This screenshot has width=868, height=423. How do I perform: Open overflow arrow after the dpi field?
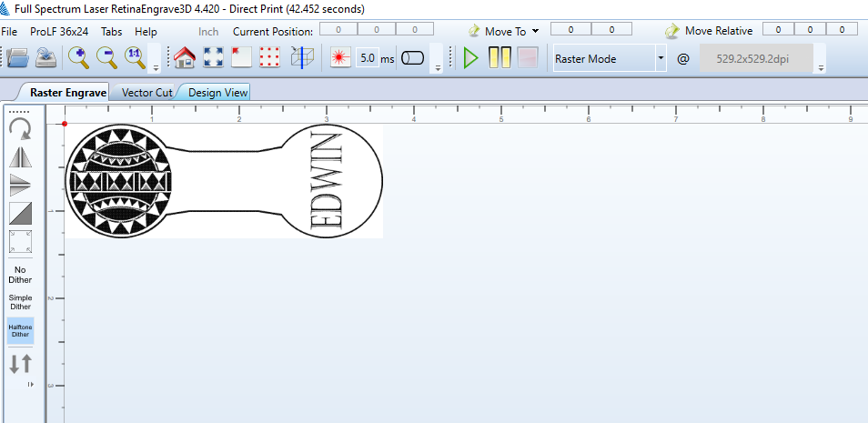click(x=821, y=67)
